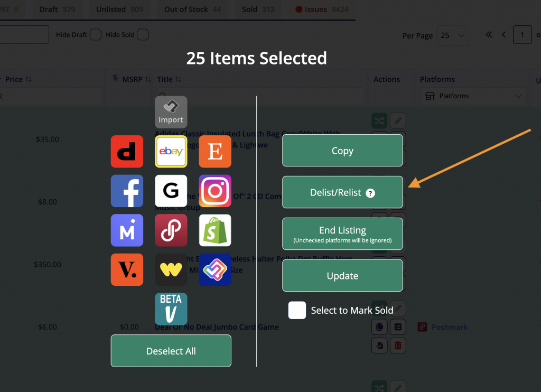This screenshot has width=541, height=392.
Task: Expand the Platforms filter dropdown
Action: [x=472, y=96]
